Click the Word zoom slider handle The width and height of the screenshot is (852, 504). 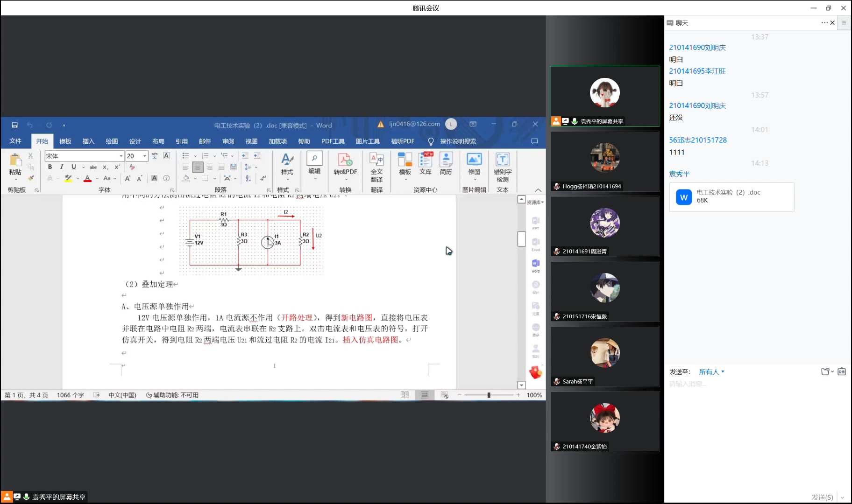489,395
